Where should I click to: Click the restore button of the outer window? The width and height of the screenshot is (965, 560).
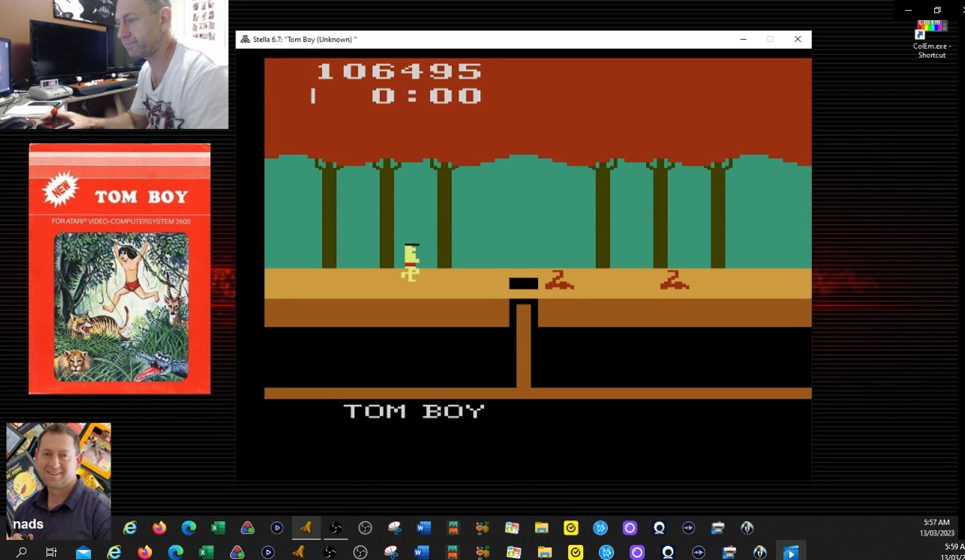[937, 10]
